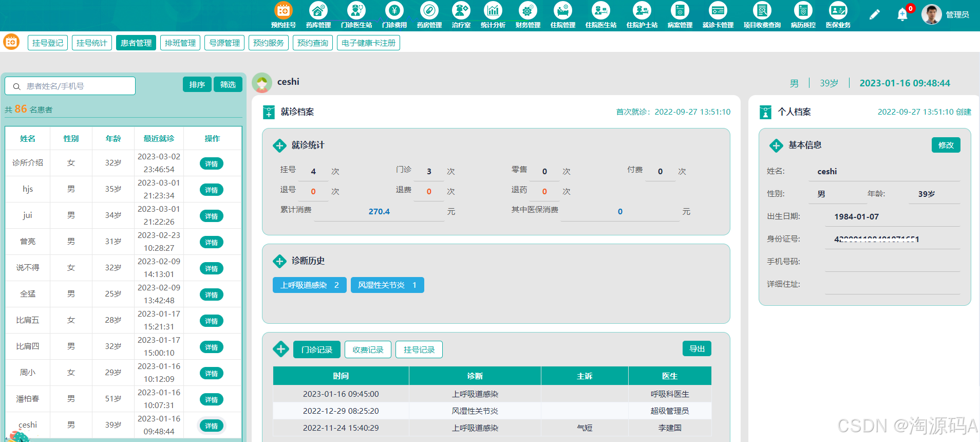Click the 详细住址 field in 基本信息
The width and height of the screenshot is (980, 442).
(892, 284)
